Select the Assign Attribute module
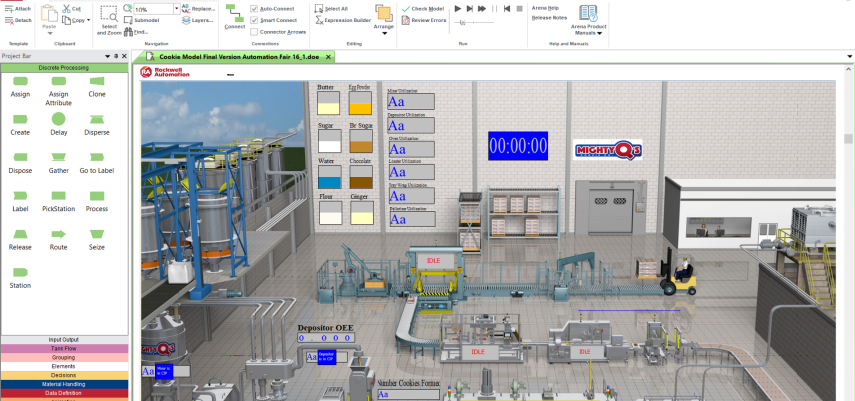 point(58,91)
